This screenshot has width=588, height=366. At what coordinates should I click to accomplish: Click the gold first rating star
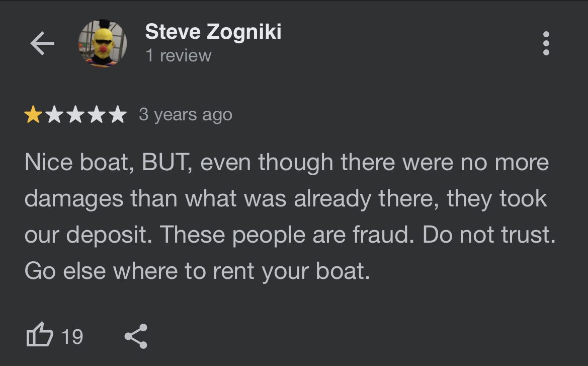pyautogui.click(x=33, y=114)
